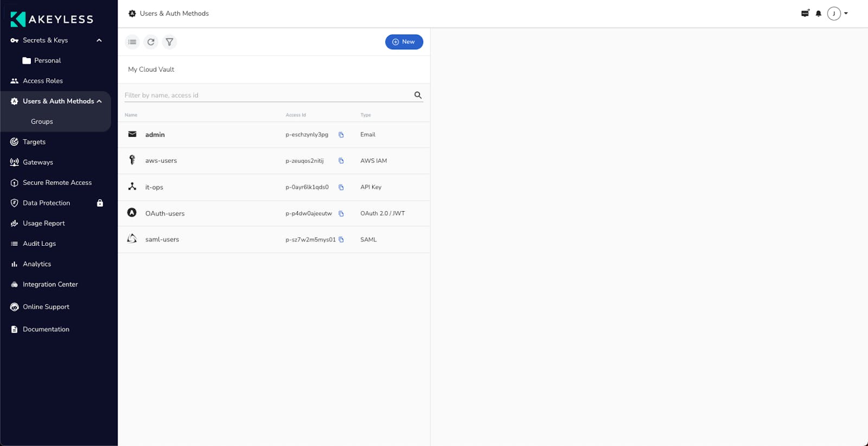
Task: Go to Audit Logs
Action: 39,244
